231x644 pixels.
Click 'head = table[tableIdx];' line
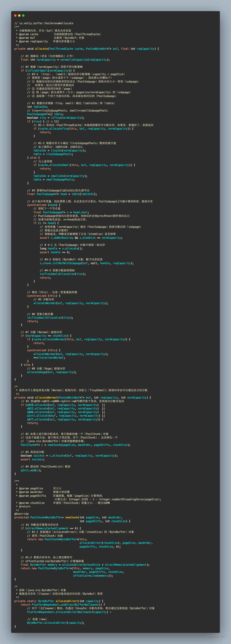(62, 194)
